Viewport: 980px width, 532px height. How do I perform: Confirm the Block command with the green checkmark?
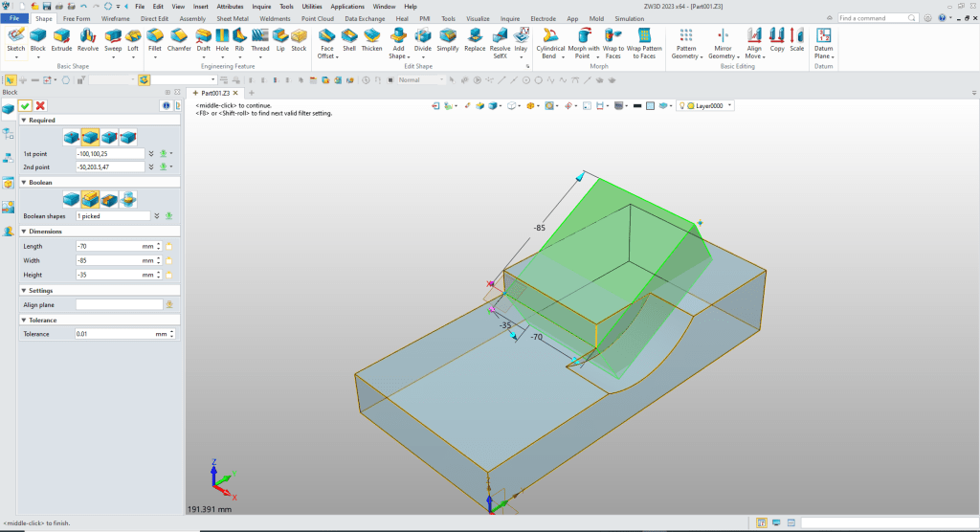(26, 105)
